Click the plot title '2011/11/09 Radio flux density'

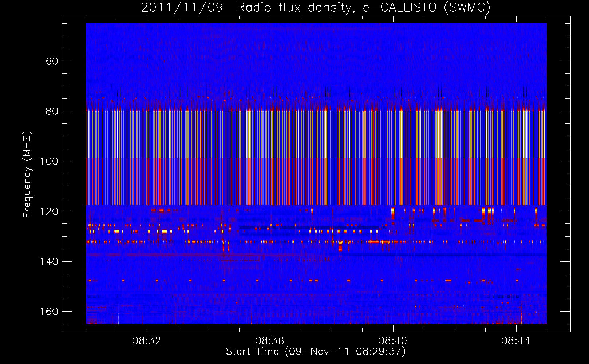[316, 8]
